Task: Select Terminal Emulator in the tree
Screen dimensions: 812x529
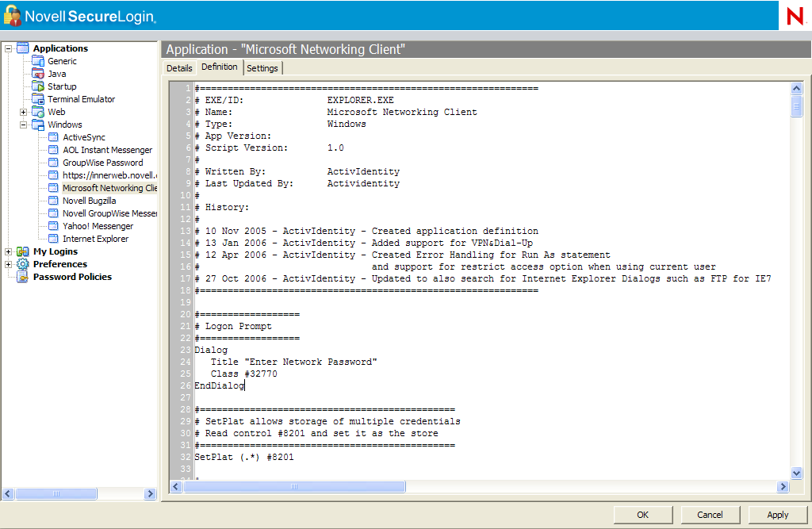Action: tap(82, 99)
